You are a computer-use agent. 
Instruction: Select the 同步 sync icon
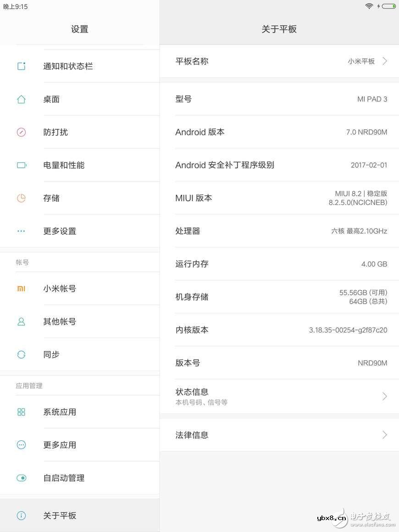(x=21, y=354)
